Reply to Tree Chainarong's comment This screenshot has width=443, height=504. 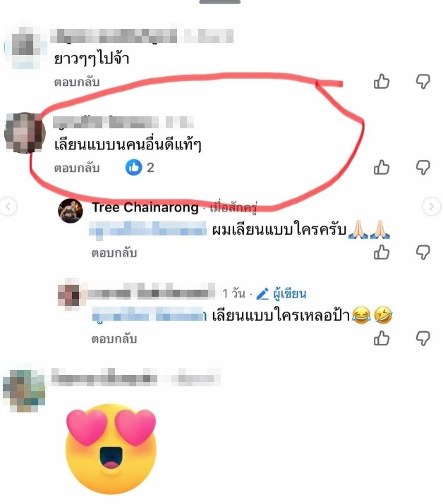(114, 252)
